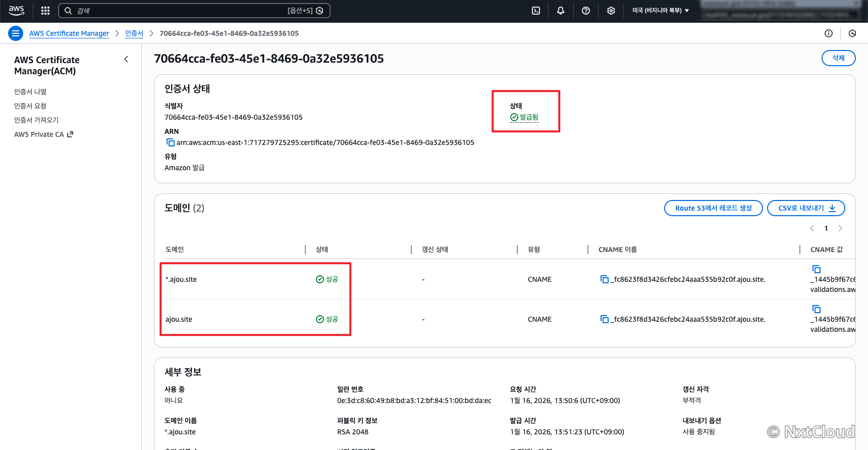Copy the certificate ARN
This screenshot has width=868, height=450.
(171, 142)
